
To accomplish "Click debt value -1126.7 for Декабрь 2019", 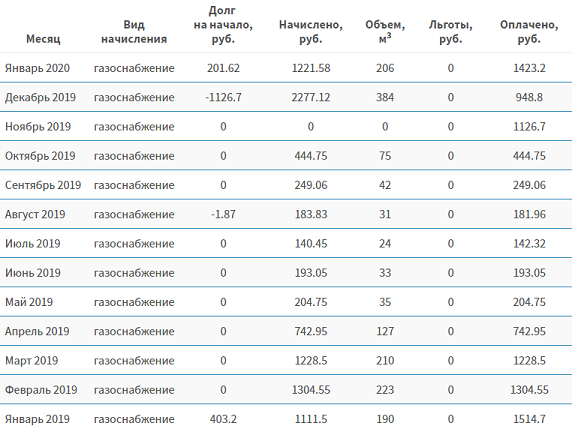I will point(223,97).
